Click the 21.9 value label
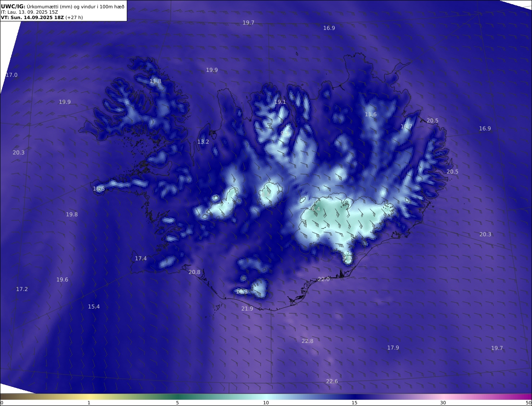532x406 pixels. [x=247, y=309]
